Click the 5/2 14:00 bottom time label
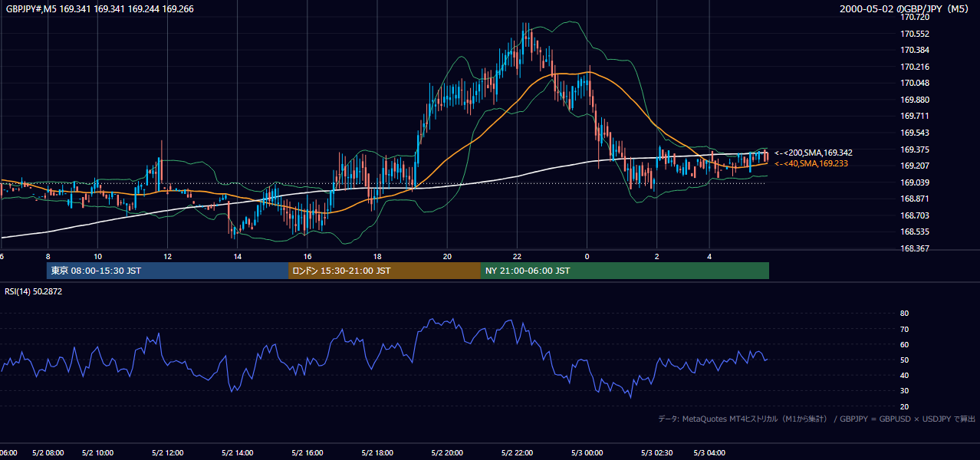980x460 pixels. [x=237, y=453]
